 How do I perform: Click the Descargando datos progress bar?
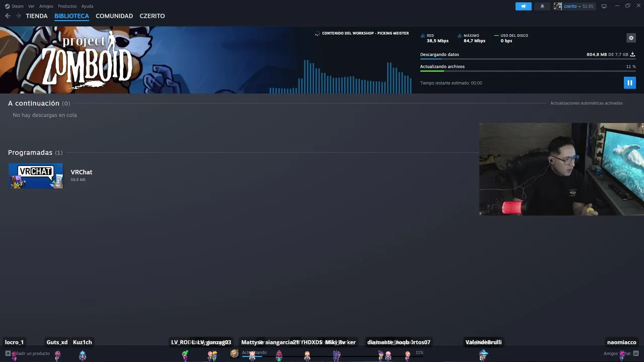click(528, 59)
